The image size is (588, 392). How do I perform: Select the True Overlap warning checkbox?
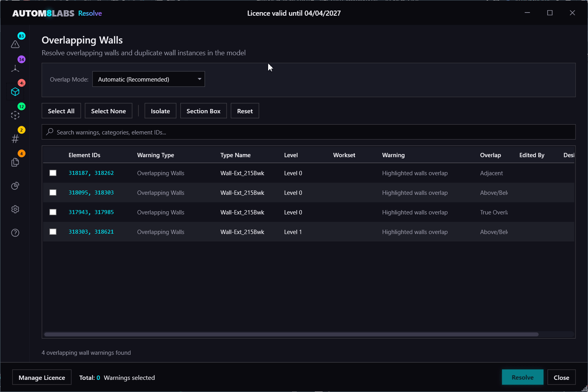click(53, 212)
